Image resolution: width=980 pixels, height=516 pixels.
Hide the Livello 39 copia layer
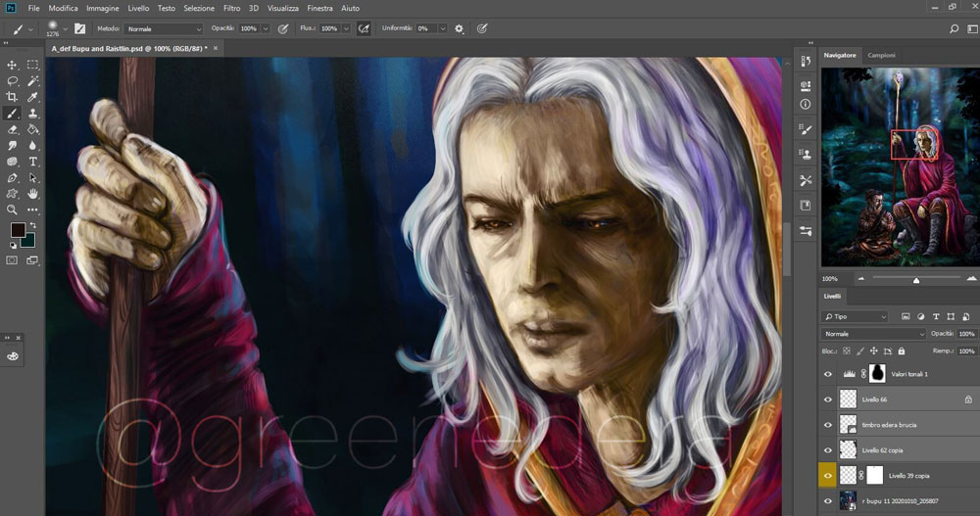point(828,476)
